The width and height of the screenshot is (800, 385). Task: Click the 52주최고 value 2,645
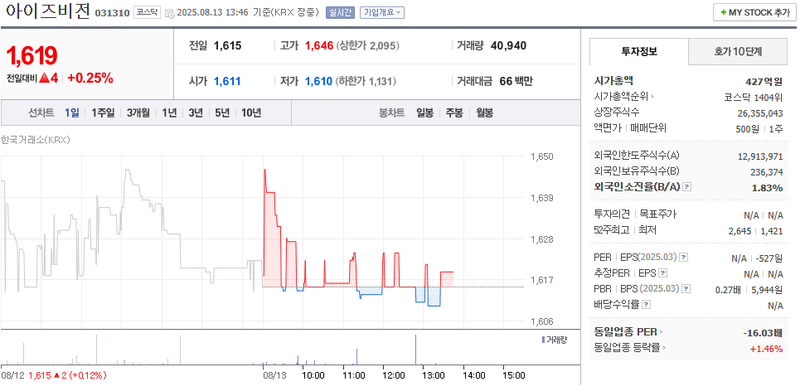click(740, 231)
